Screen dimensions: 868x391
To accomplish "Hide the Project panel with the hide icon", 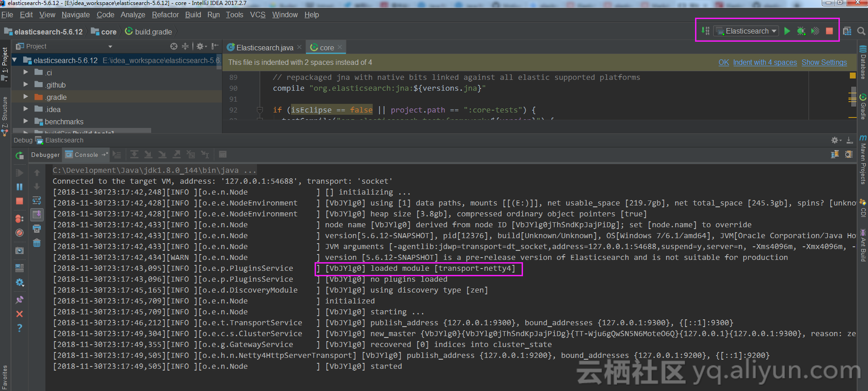I will pos(215,46).
